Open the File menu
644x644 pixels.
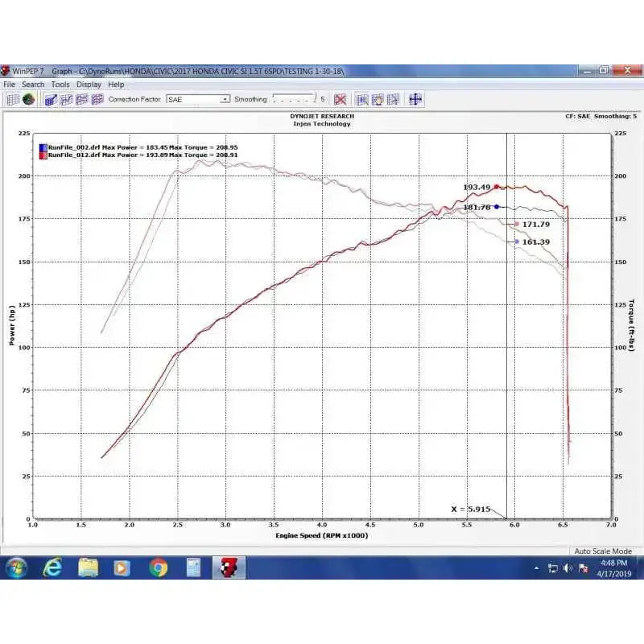pos(9,85)
